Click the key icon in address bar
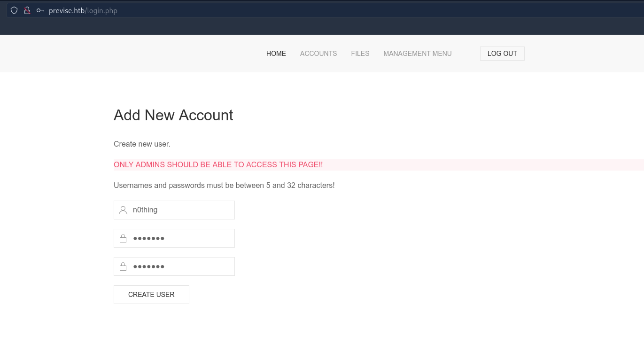Image resolution: width=644 pixels, height=359 pixels. [x=40, y=10]
